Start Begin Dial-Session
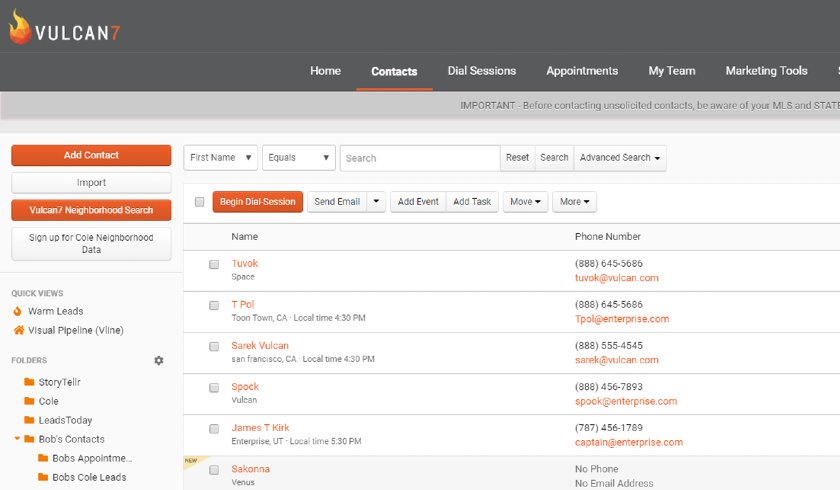This screenshot has width=840, height=490. tap(258, 201)
